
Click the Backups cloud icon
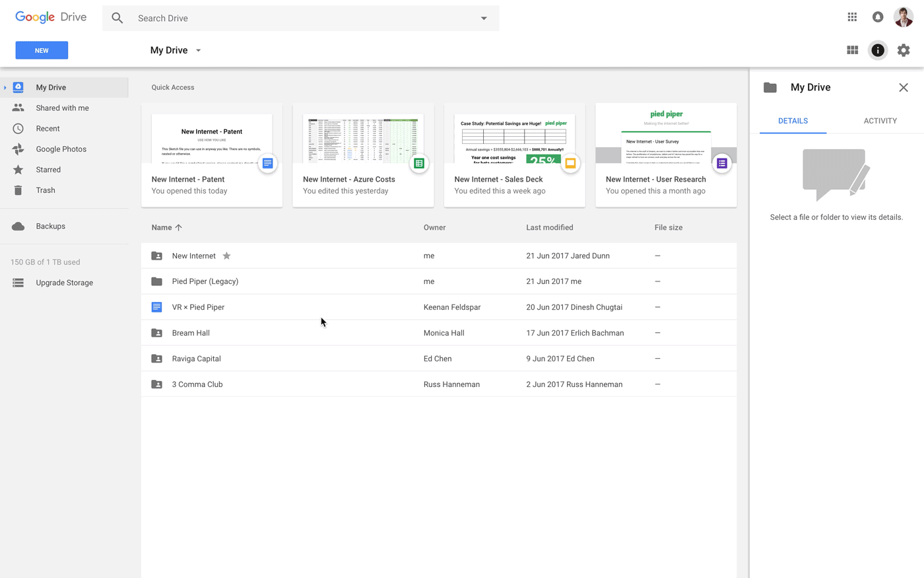18,227
